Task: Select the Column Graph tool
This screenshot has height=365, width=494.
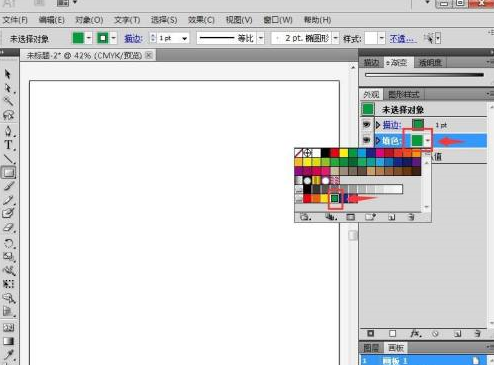Action: [8, 312]
